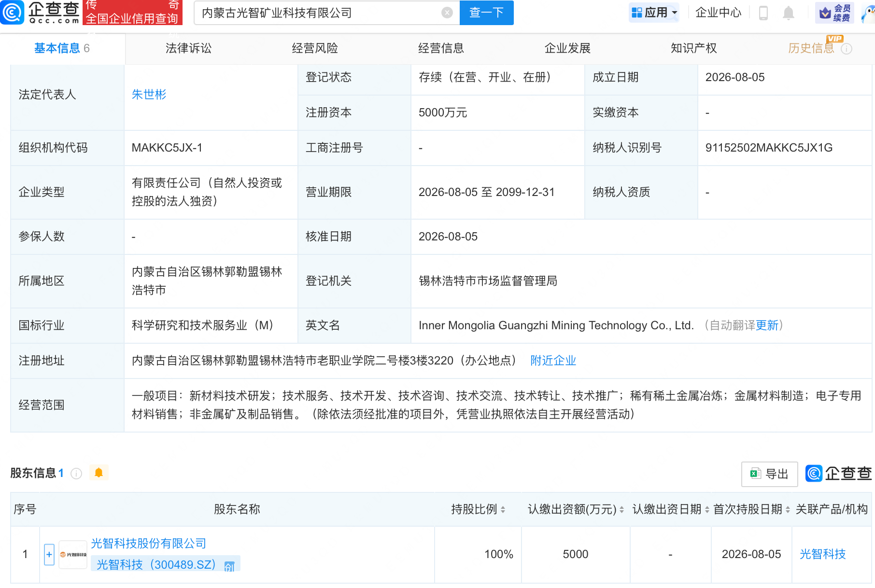Click the user avatar in header
875x588 pixels.
[868, 13]
